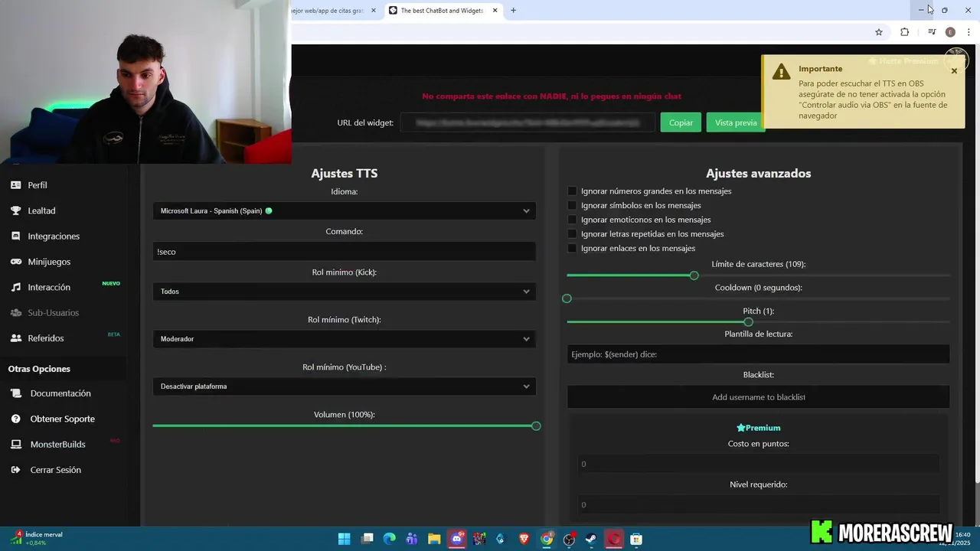This screenshot has height=551, width=980.
Task: Click the Add username to blacklist field
Action: click(x=759, y=397)
